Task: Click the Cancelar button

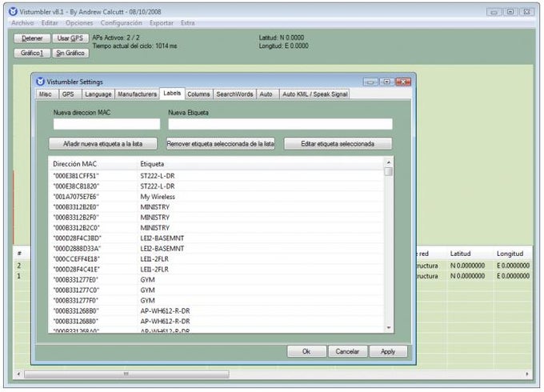Action: click(347, 351)
